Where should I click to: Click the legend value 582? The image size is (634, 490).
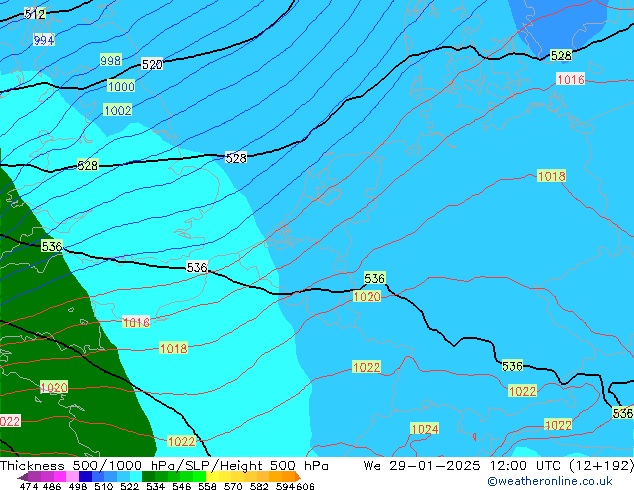259,486
